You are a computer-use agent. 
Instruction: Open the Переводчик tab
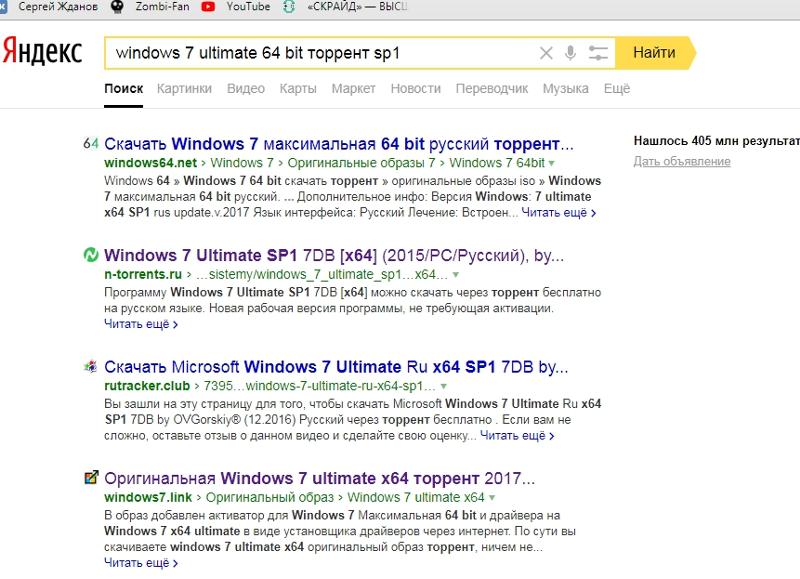(492, 89)
